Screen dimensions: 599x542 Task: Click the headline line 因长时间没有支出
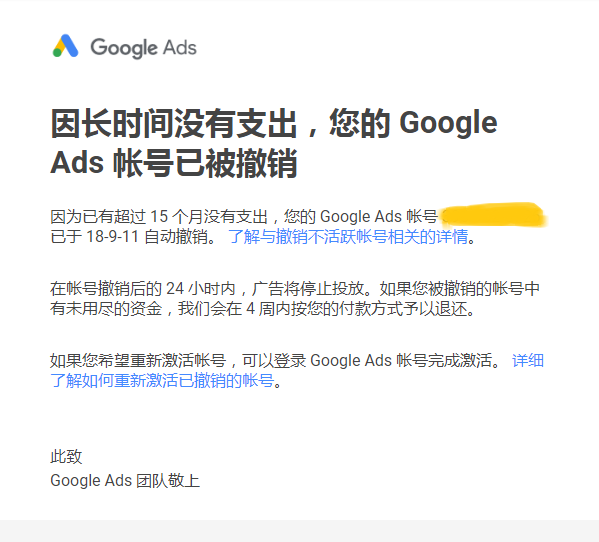click(x=173, y=123)
